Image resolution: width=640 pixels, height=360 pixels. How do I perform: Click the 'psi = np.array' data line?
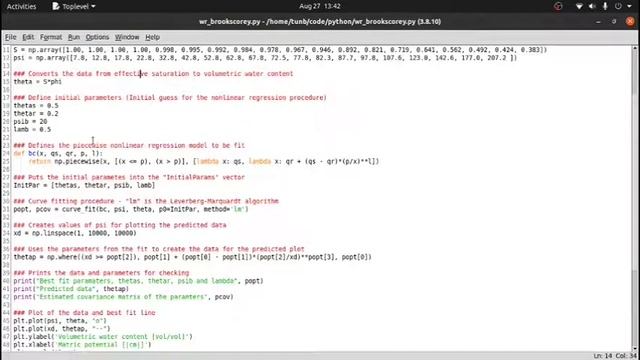coord(265,58)
